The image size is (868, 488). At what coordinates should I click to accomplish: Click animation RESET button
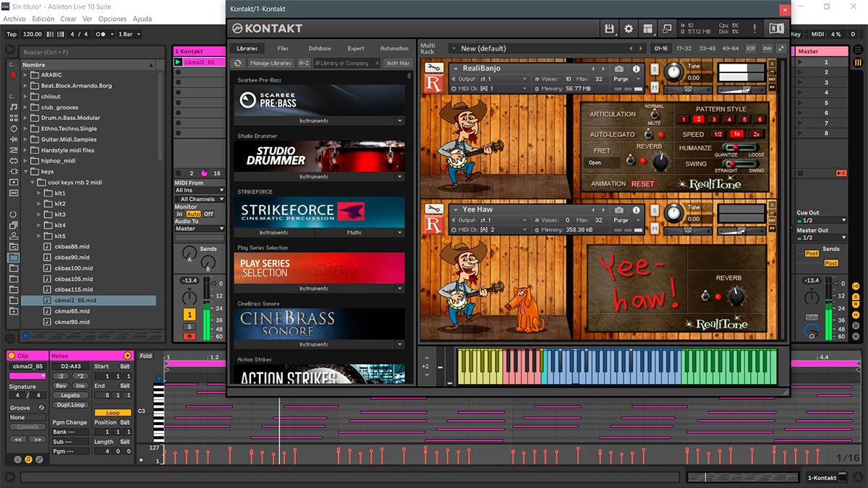(642, 184)
